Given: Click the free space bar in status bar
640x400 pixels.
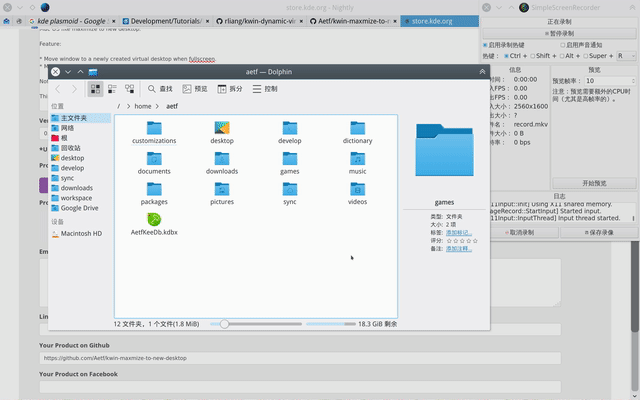Looking at the screenshot, I should pos(331,324).
